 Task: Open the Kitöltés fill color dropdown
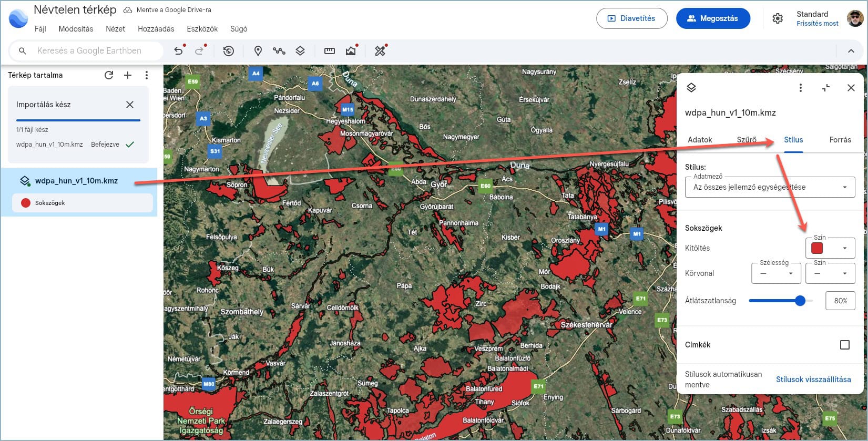click(x=830, y=248)
